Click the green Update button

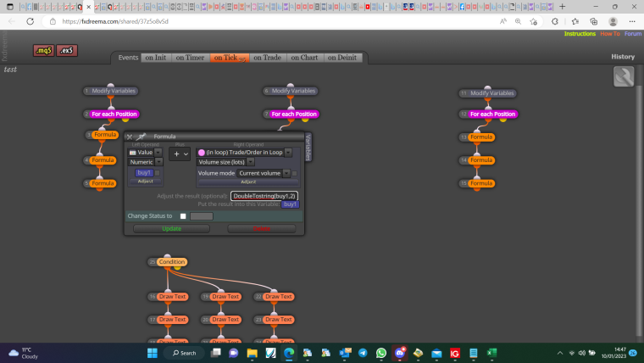(x=172, y=228)
